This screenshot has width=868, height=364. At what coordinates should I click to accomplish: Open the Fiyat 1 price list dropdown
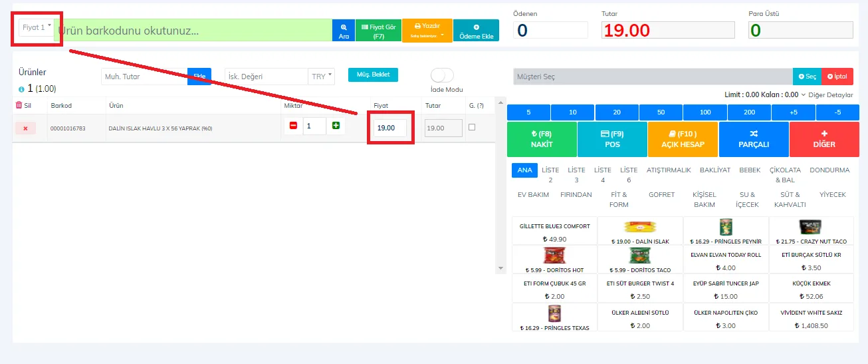[x=37, y=27]
